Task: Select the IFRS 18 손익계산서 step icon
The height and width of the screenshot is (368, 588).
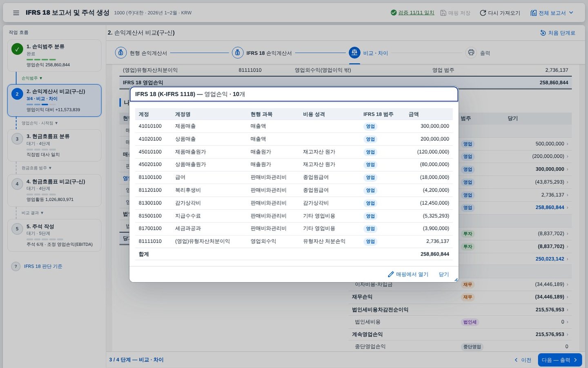Action: (238, 53)
